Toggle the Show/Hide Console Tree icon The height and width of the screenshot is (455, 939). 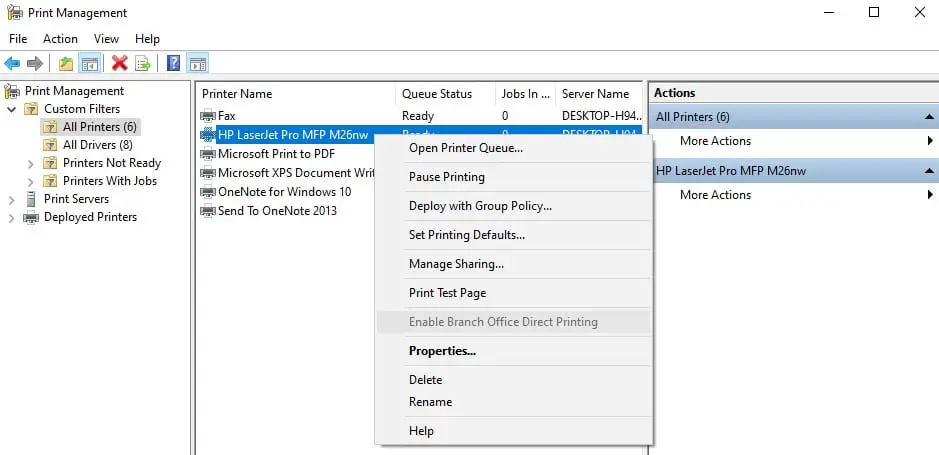click(90, 63)
